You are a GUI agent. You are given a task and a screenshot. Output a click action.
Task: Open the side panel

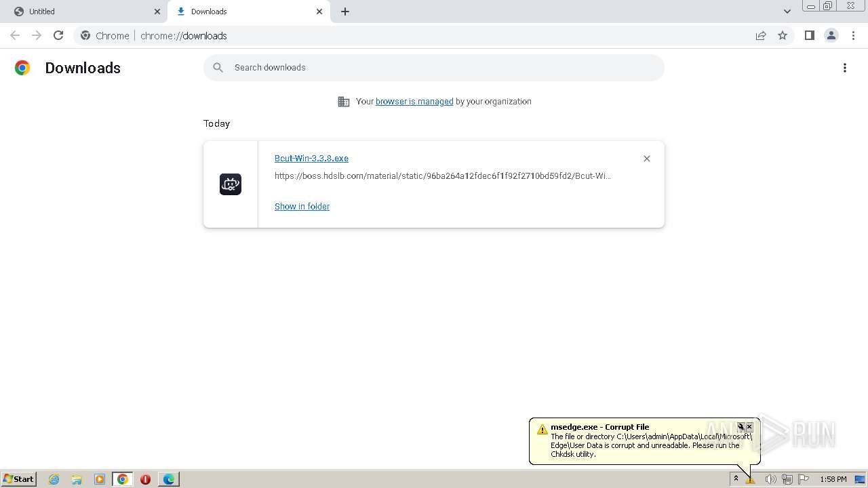809,35
